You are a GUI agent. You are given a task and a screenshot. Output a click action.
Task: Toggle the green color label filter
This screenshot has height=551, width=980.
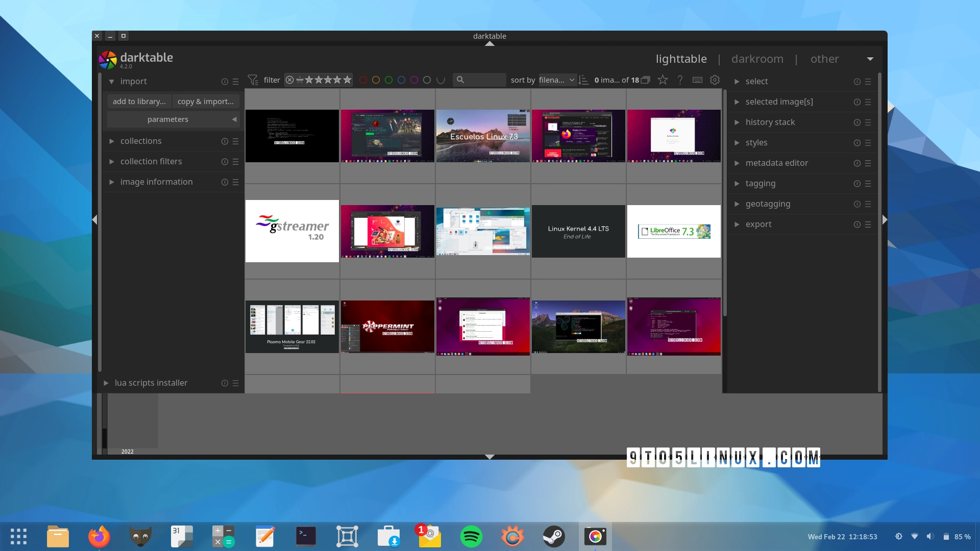pos(389,80)
